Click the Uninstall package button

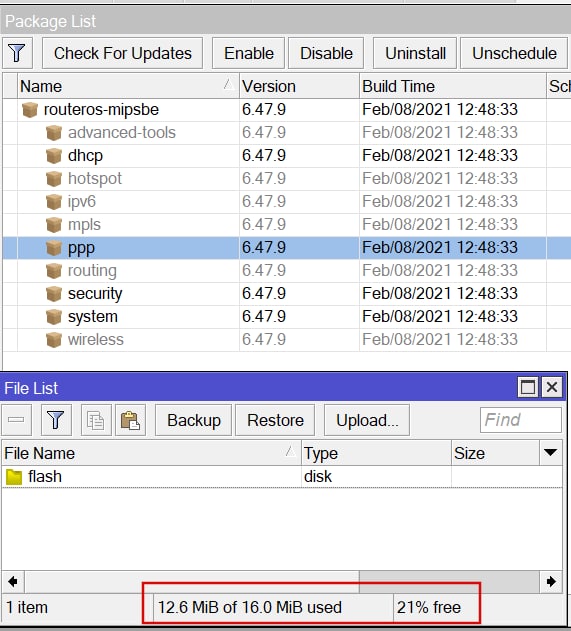coord(415,53)
